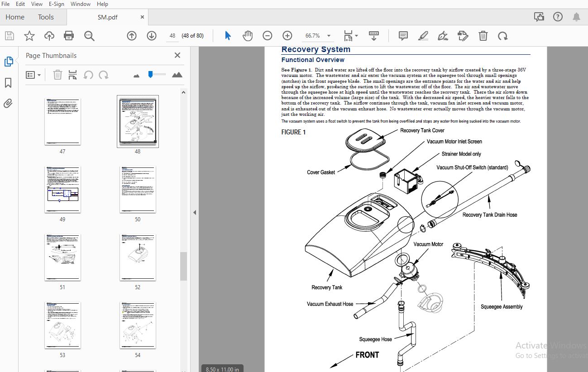Go to previous page arrow
This screenshot has height=372, width=588.
[x=132, y=36]
